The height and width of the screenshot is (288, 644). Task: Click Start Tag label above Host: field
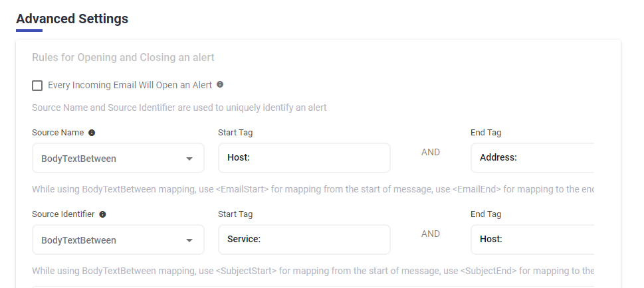tap(235, 133)
